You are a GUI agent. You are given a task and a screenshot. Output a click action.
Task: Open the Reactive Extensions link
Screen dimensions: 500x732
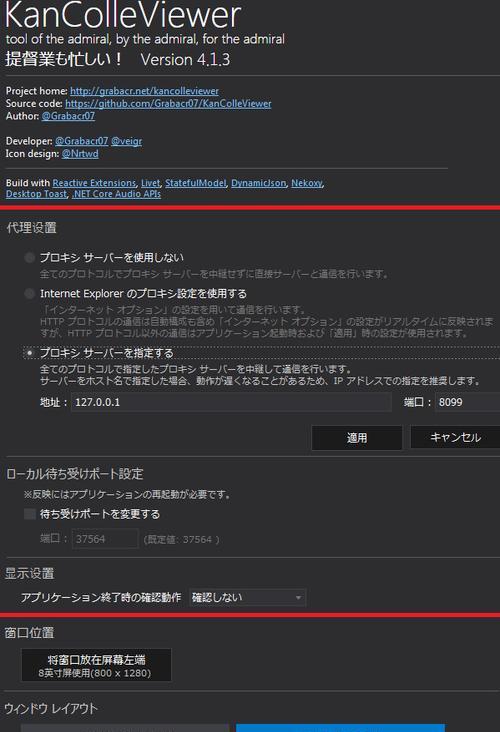coord(94,183)
